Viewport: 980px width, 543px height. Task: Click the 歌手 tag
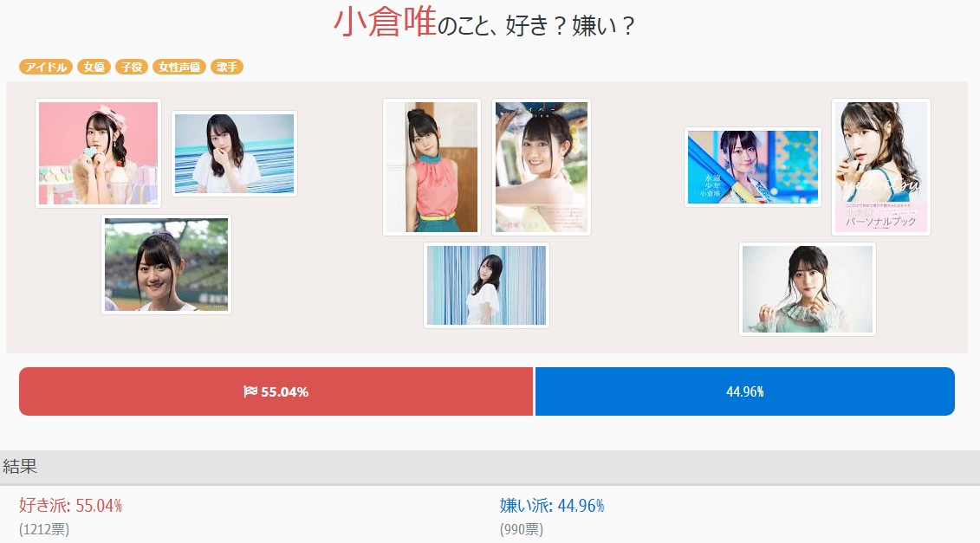pyautogui.click(x=227, y=67)
